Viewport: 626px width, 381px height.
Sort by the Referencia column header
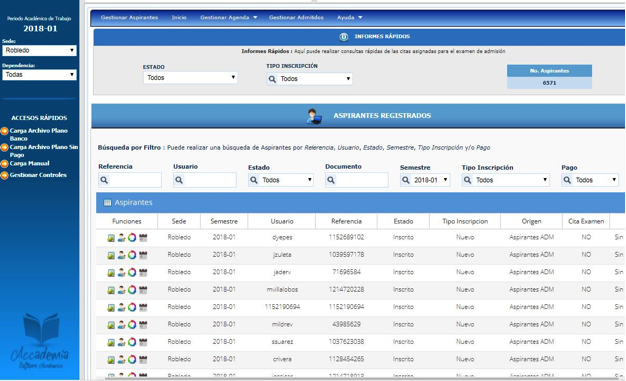click(346, 221)
